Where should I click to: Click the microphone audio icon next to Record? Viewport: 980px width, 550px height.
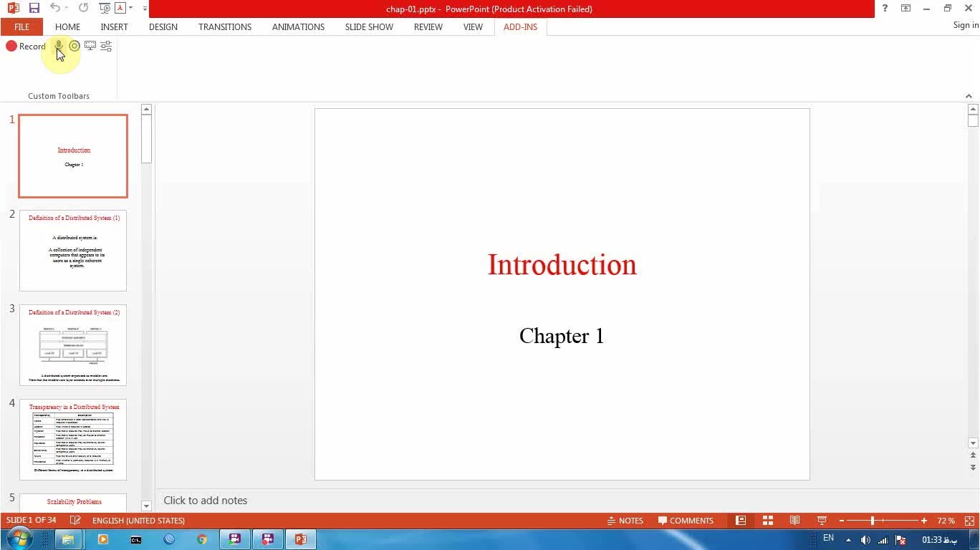pyautogui.click(x=59, y=46)
